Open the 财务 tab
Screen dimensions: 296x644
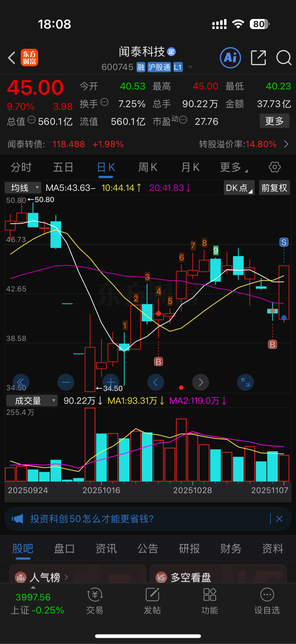tap(231, 548)
